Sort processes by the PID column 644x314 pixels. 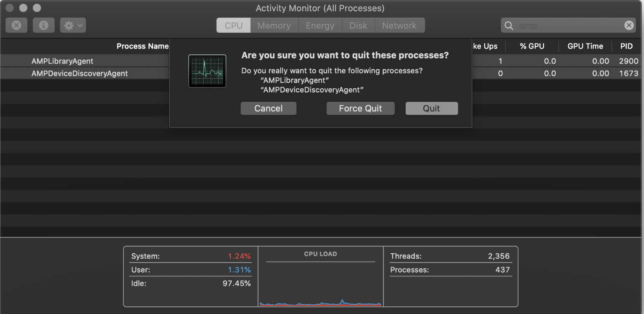point(626,46)
